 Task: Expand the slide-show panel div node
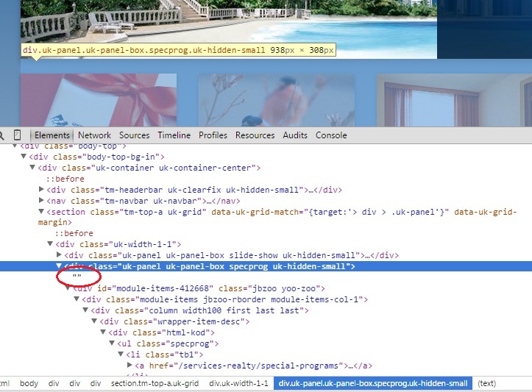[x=59, y=254]
